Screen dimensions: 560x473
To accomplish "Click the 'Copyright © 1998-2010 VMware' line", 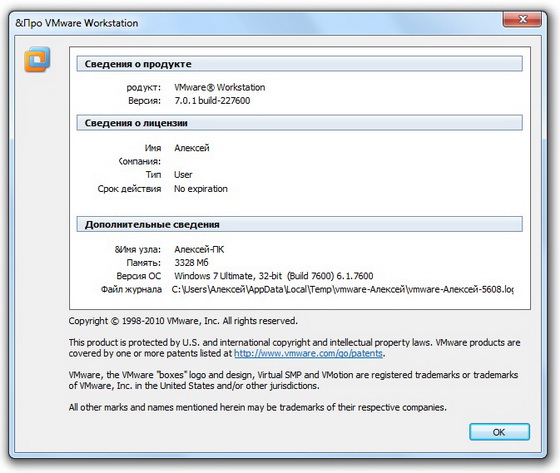I will (183, 321).
